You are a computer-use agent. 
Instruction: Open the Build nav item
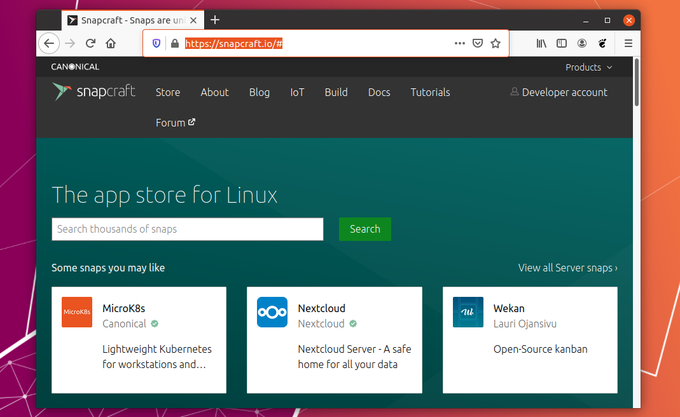(x=336, y=92)
